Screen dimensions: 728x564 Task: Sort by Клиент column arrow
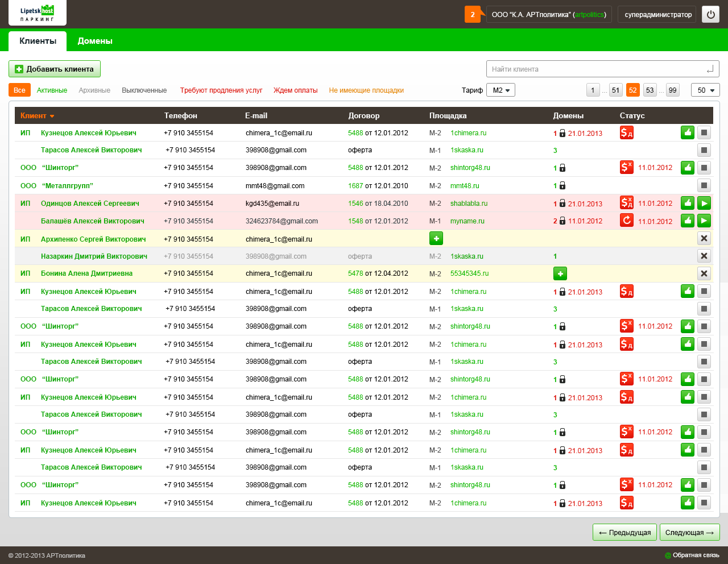point(52,116)
